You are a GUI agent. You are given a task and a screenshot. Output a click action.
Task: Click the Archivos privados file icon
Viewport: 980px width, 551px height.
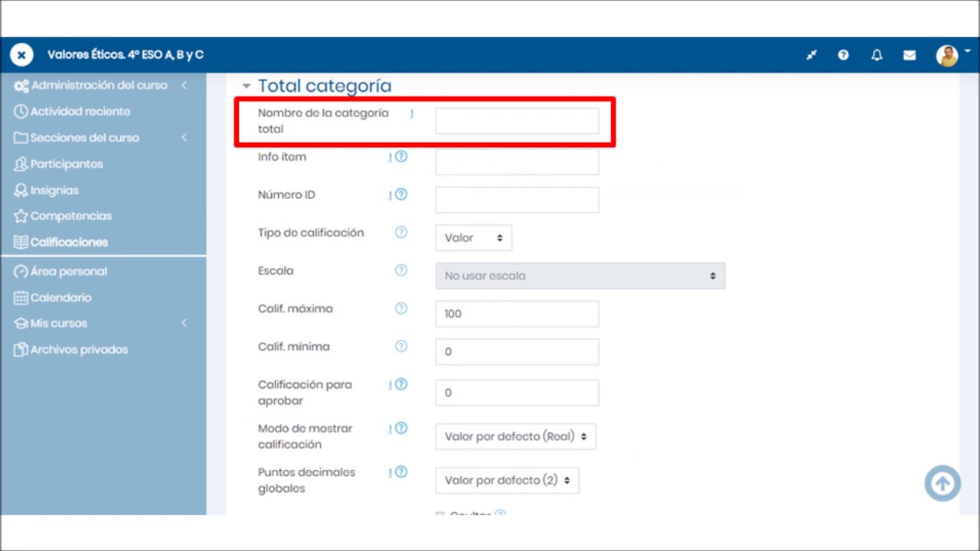coord(21,350)
